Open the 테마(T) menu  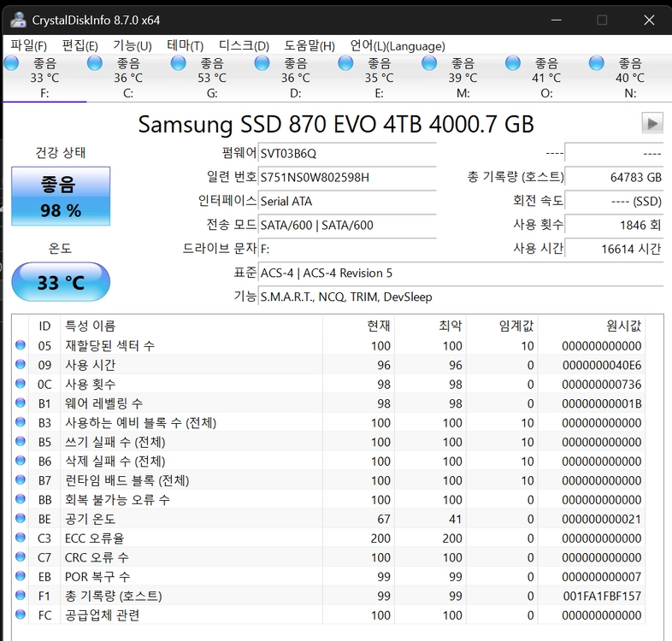185,45
